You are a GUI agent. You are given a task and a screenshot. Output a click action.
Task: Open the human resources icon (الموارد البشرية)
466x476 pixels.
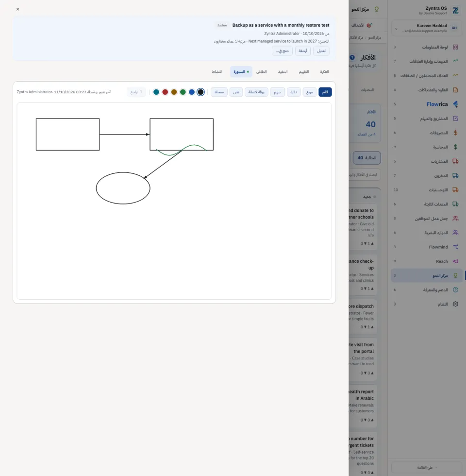(455, 233)
